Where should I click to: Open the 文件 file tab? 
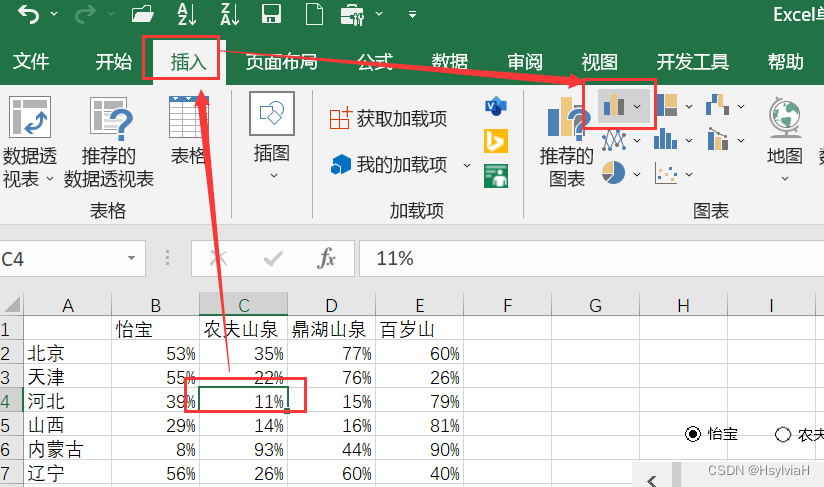pos(31,61)
